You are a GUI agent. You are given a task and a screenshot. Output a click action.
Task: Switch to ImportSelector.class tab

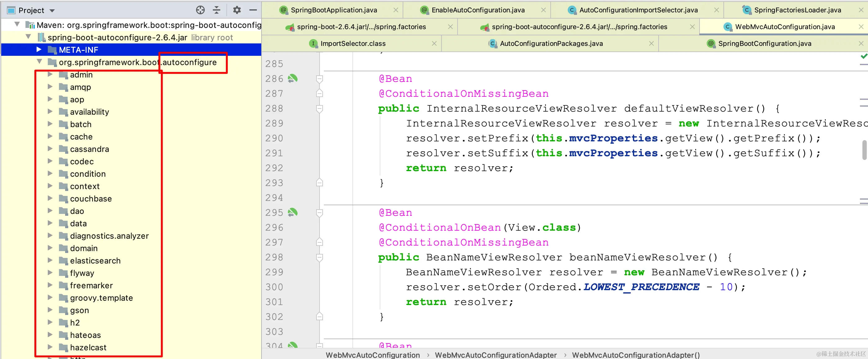point(352,43)
